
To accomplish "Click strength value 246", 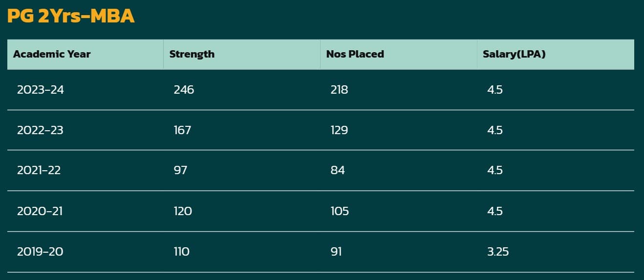I will click(184, 90).
